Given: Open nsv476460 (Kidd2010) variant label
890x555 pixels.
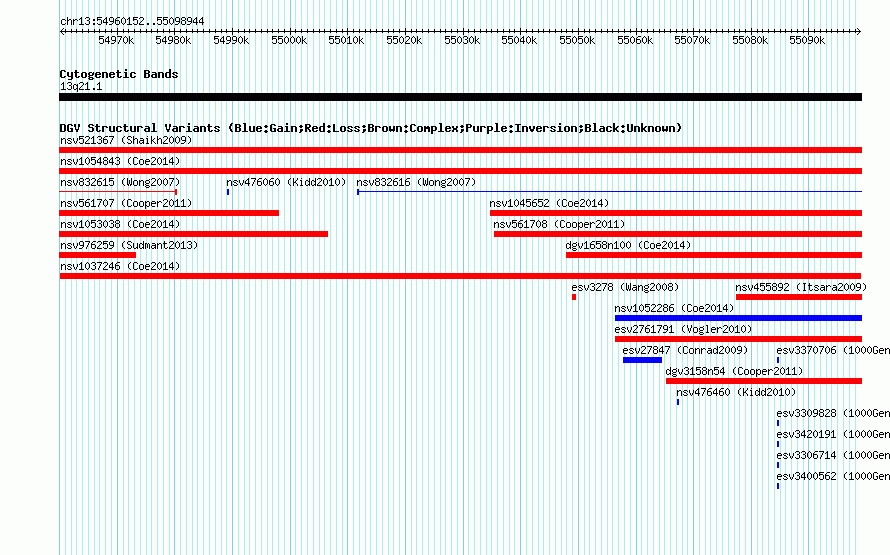Looking at the screenshot, I should [x=736, y=392].
